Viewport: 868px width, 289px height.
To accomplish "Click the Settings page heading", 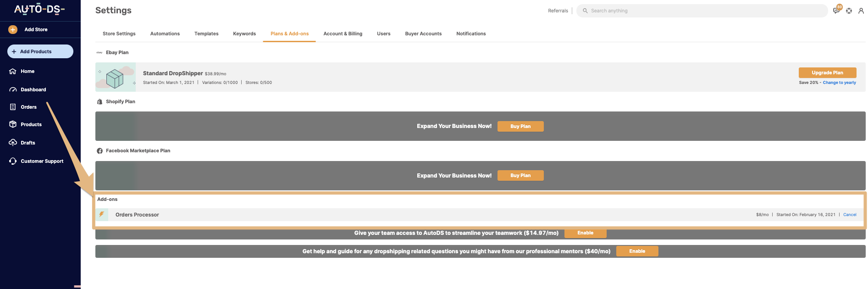I will [113, 10].
